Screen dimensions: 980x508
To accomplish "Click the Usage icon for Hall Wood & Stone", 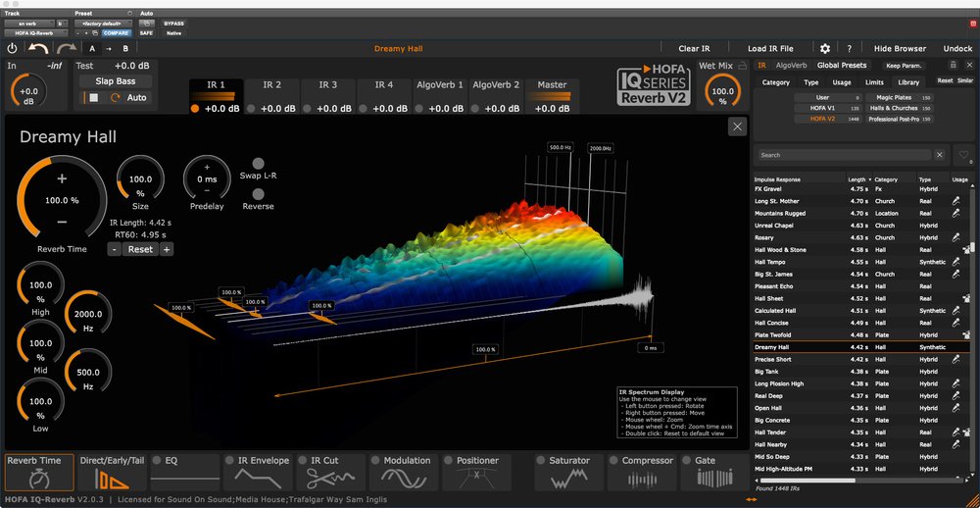I will coord(966,250).
